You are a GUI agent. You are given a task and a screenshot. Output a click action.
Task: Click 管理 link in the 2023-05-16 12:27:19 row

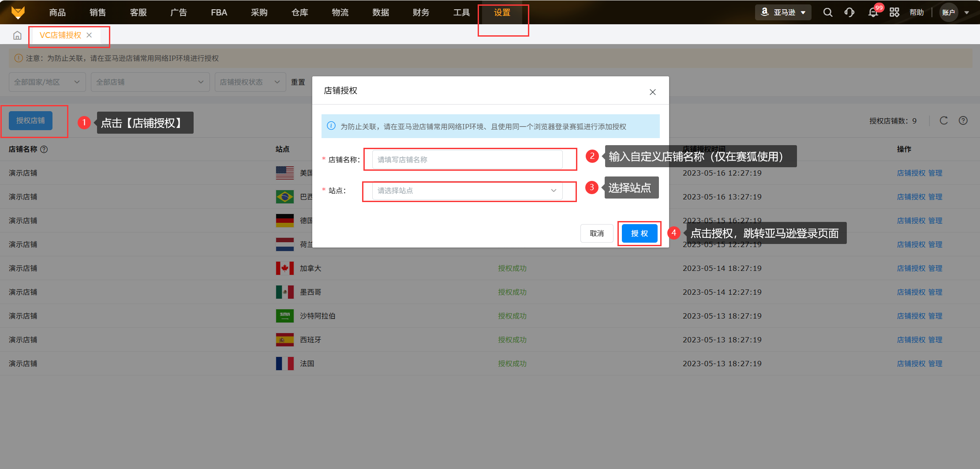click(935, 173)
